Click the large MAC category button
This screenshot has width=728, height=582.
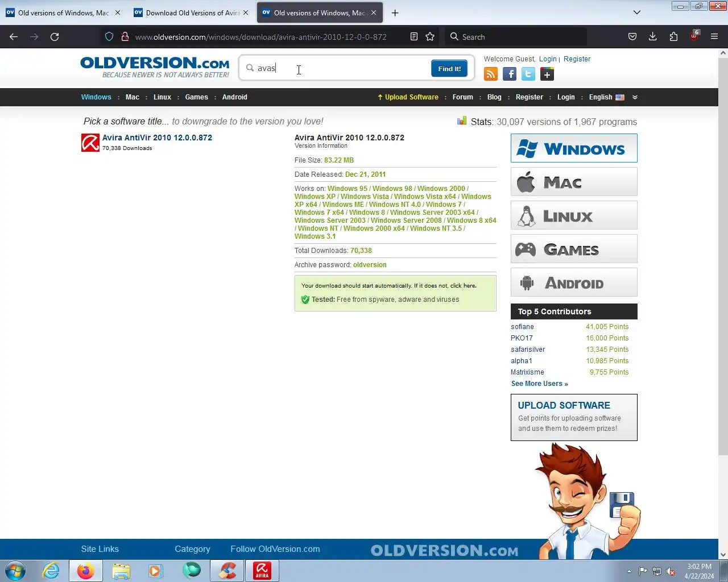tap(574, 182)
